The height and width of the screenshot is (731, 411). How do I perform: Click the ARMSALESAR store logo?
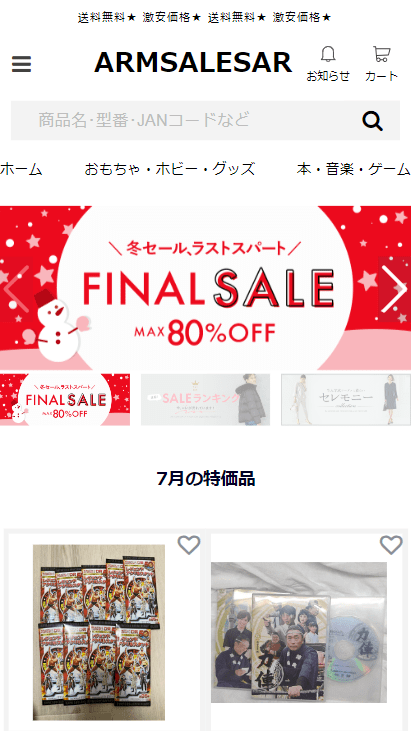point(193,62)
